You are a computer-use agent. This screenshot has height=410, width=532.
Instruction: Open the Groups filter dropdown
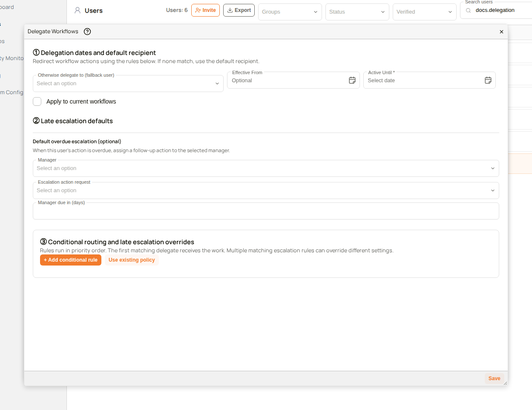pyautogui.click(x=290, y=12)
